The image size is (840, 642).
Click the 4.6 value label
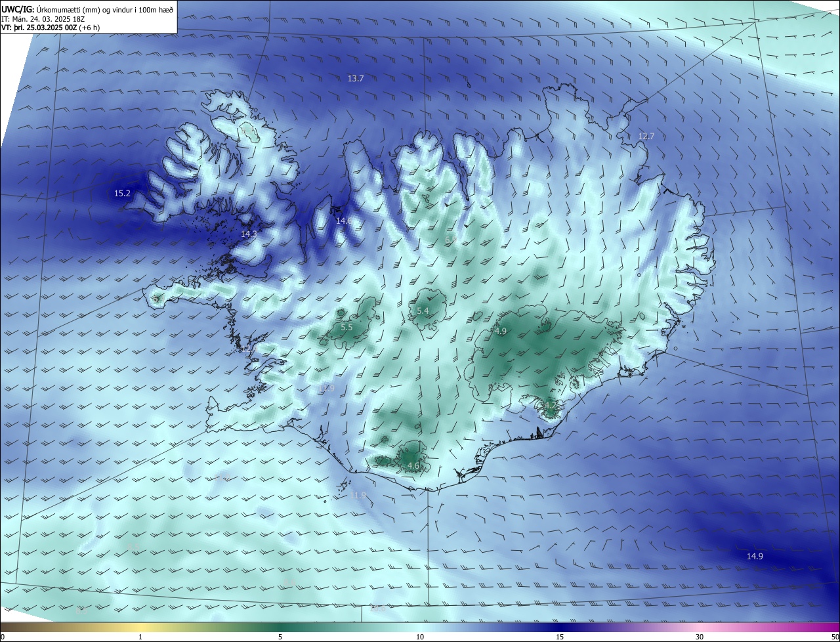tap(413, 465)
